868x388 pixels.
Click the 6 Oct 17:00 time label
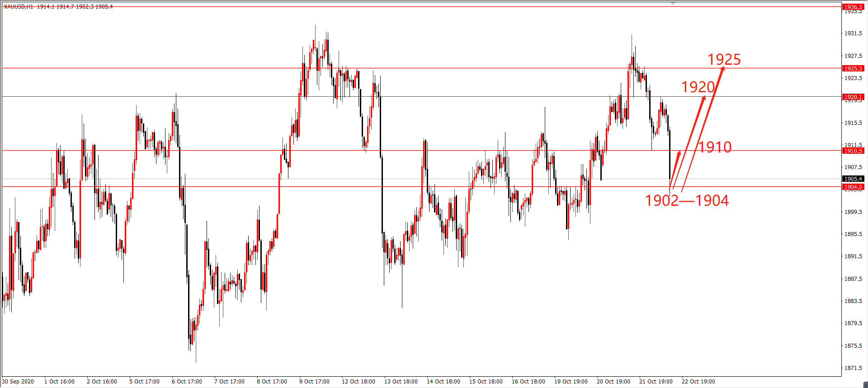click(x=187, y=381)
